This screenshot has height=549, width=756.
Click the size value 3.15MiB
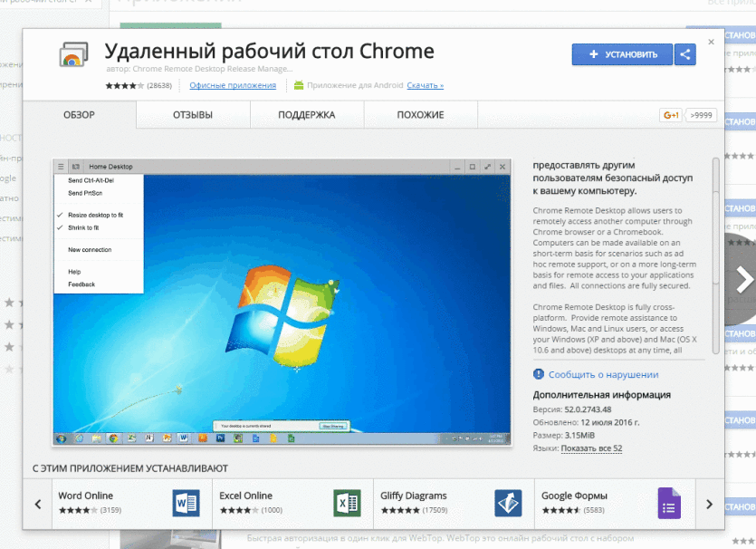point(579,436)
